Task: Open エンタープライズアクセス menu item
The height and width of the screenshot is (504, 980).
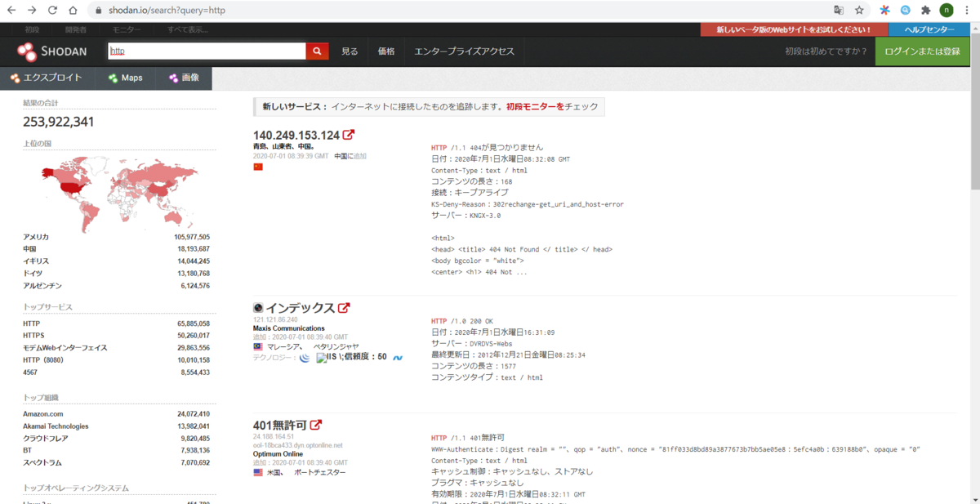Action: (x=465, y=51)
